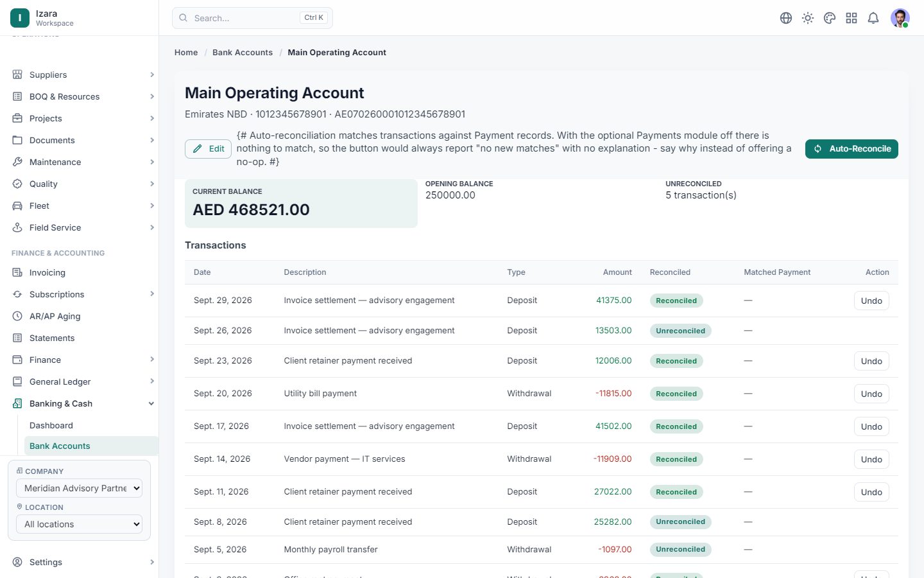Image resolution: width=924 pixels, height=578 pixels.
Task: Expand the Settings chevron
Action: (x=152, y=562)
